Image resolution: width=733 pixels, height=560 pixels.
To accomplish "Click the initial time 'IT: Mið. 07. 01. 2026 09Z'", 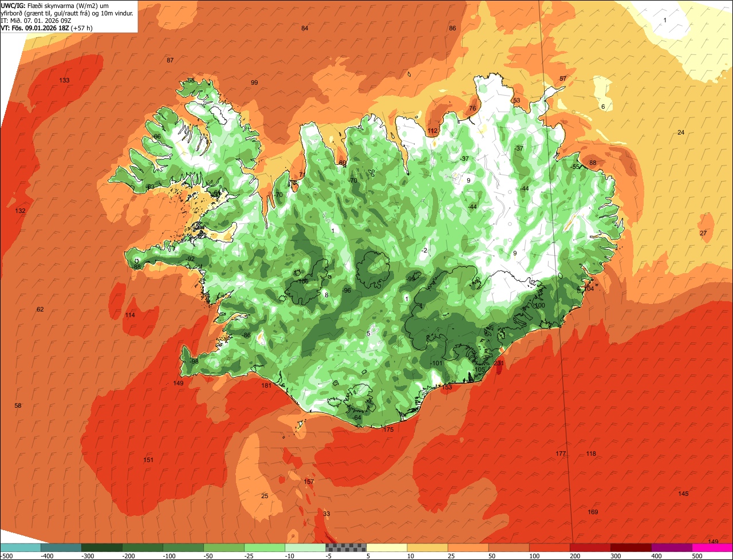I will (36, 21).
